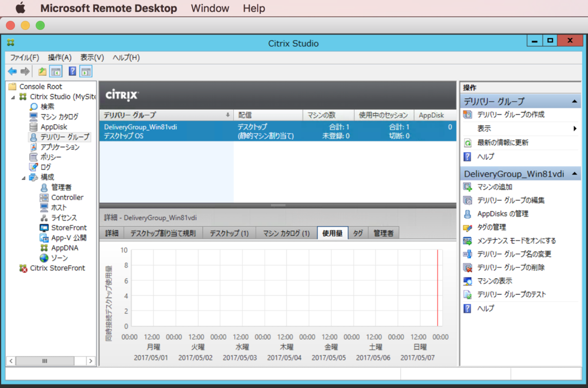This screenshot has height=388, width=588.
Task: Click the blue Help toolbar icon
Action: click(x=72, y=71)
